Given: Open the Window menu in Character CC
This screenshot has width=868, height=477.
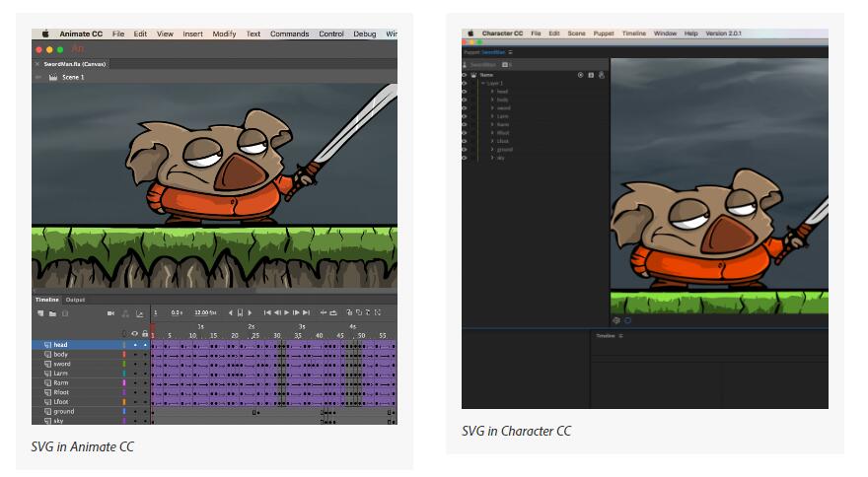Looking at the screenshot, I should click(665, 34).
